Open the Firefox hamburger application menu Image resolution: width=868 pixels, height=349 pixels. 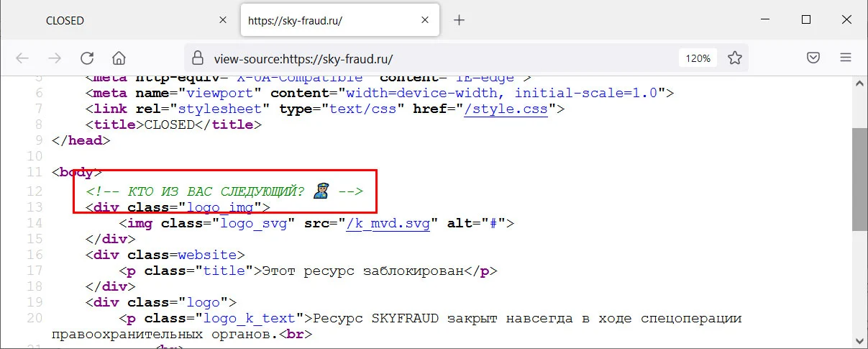(846, 58)
